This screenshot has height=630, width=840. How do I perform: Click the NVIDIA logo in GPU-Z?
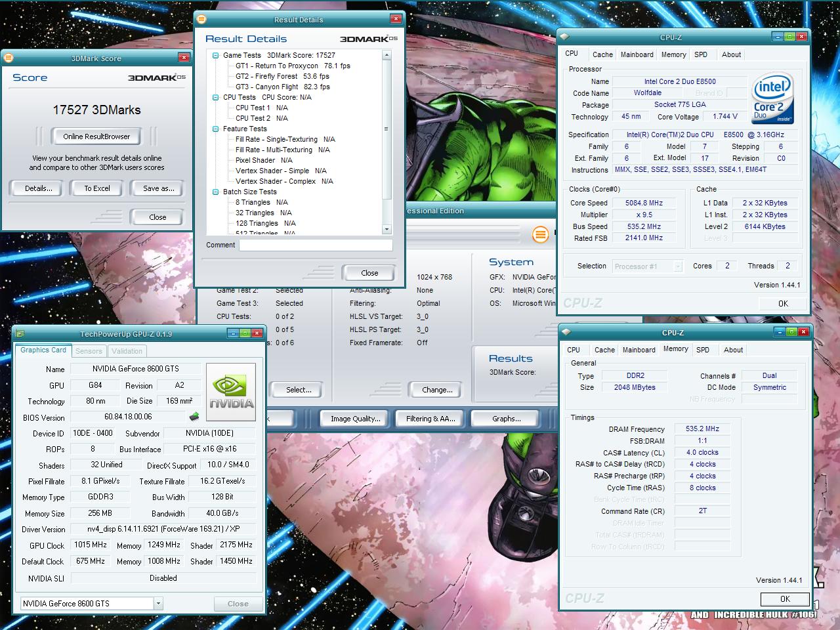pyautogui.click(x=232, y=394)
